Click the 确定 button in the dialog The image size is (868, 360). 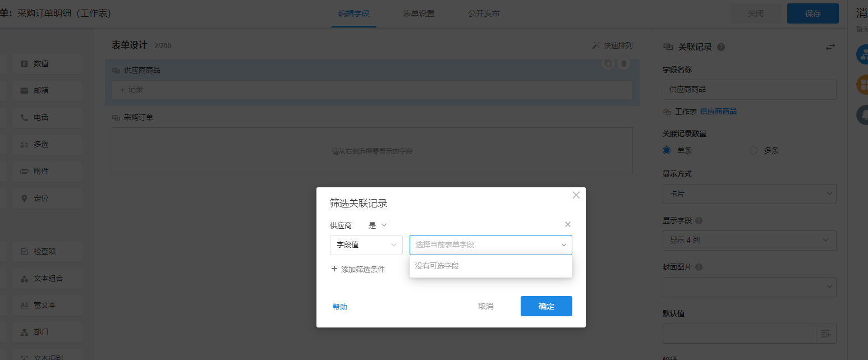pyautogui.click(x=546, y=306)
